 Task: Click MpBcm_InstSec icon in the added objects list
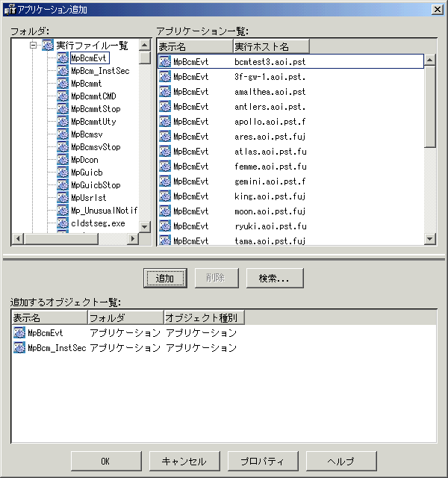pos(19,347)
